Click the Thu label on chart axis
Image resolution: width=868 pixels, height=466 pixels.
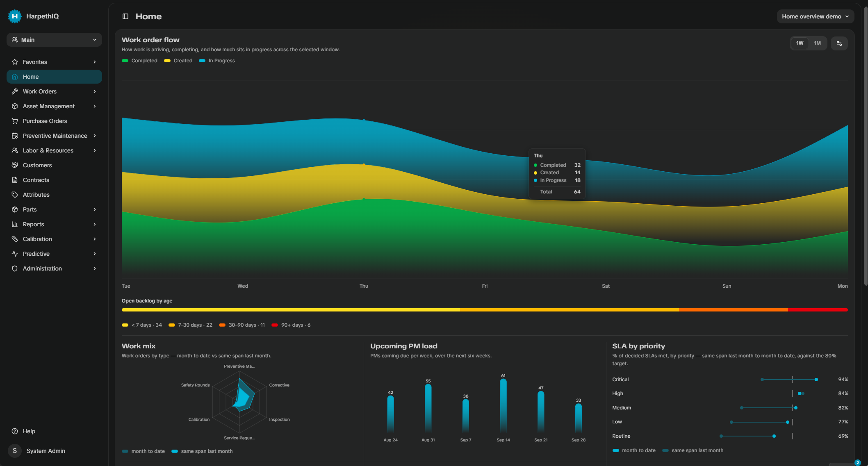(x=364, y=286)
